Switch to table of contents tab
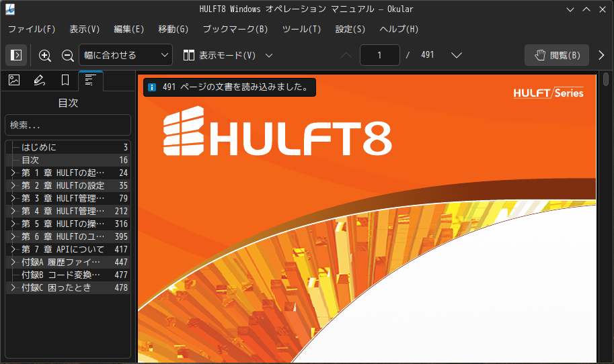The height and width of the screenshot is (364, 614). [x=91, y=81]
